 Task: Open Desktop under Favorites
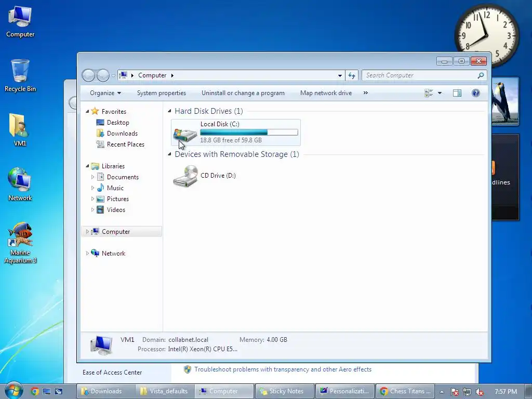click(118, 123)
